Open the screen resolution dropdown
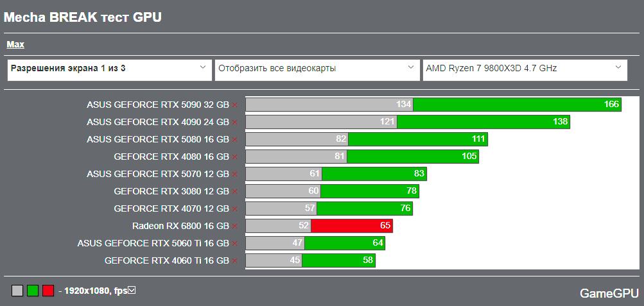The width and height of the screenshot is (644, 306). 109,70
